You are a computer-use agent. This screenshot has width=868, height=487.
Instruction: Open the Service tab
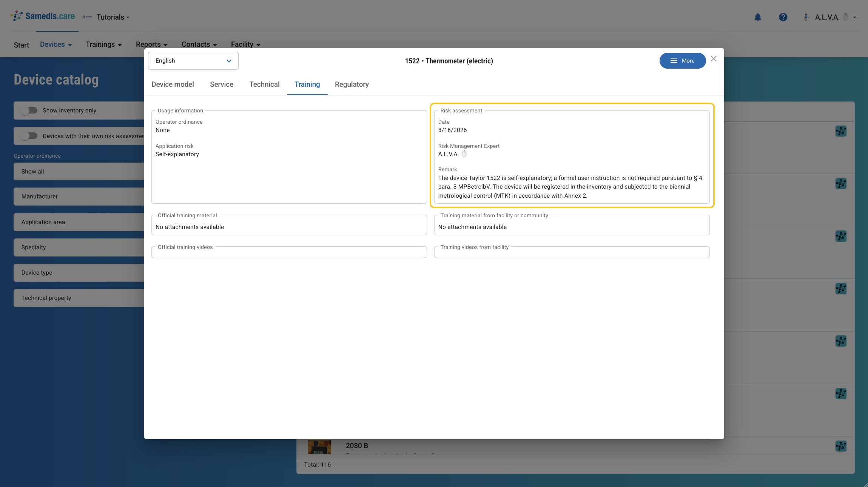(x=222, y=84)
